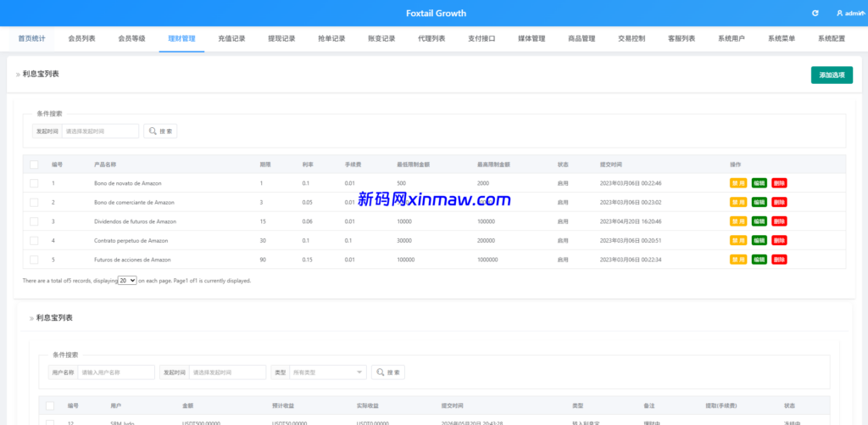Switch to the 提现记录 tab
Screen dimensions: 868x425
[x=281, y=39]
